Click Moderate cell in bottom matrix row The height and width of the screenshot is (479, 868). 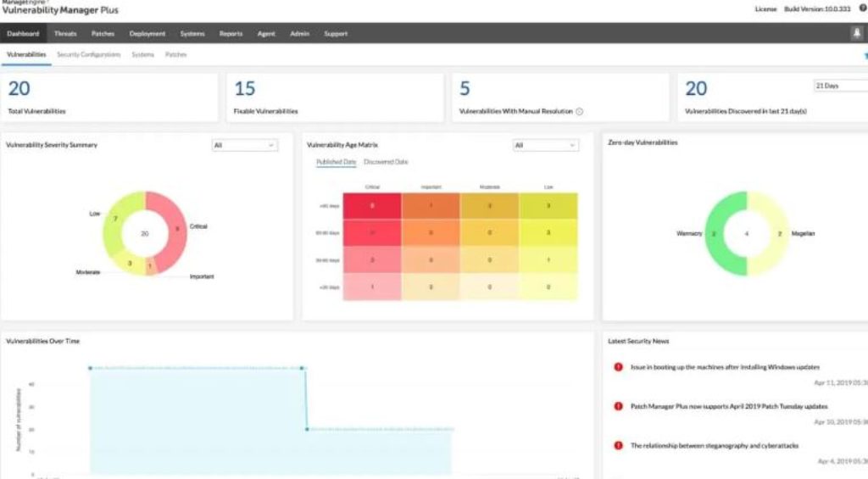pyautogui.click(x=489, y=287)
